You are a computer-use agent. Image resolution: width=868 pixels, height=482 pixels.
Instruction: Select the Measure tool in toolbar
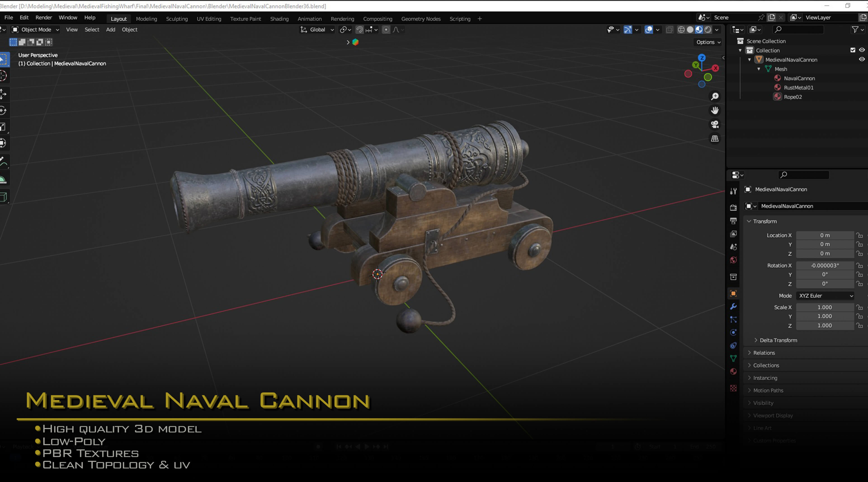[x=3, y=179]
